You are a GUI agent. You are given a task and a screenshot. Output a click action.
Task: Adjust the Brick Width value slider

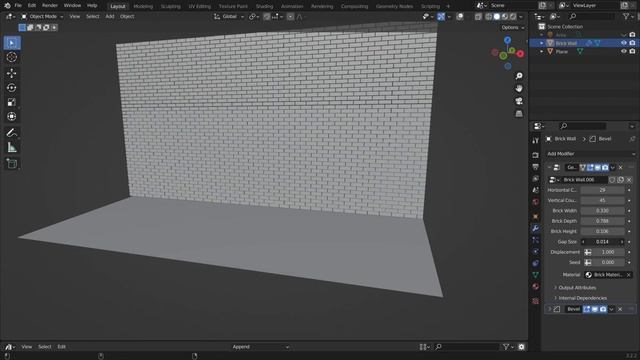click(602, 211)
